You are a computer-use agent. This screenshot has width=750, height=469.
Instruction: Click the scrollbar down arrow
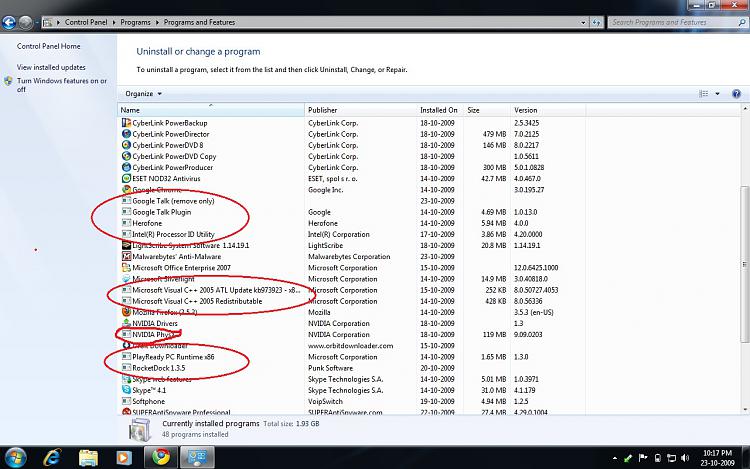(745, 409)
